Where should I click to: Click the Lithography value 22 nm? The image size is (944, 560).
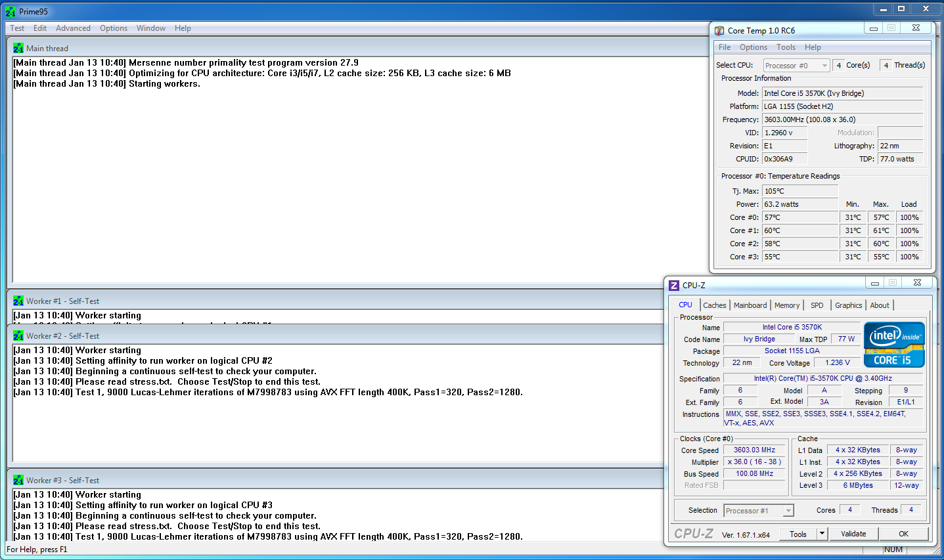(900, 146)
